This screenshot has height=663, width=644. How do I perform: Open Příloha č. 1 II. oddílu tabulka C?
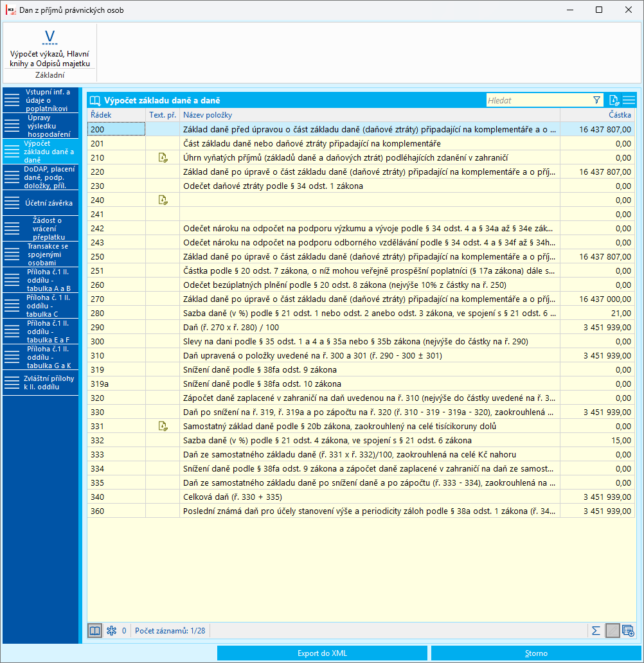tap(40, 306)
